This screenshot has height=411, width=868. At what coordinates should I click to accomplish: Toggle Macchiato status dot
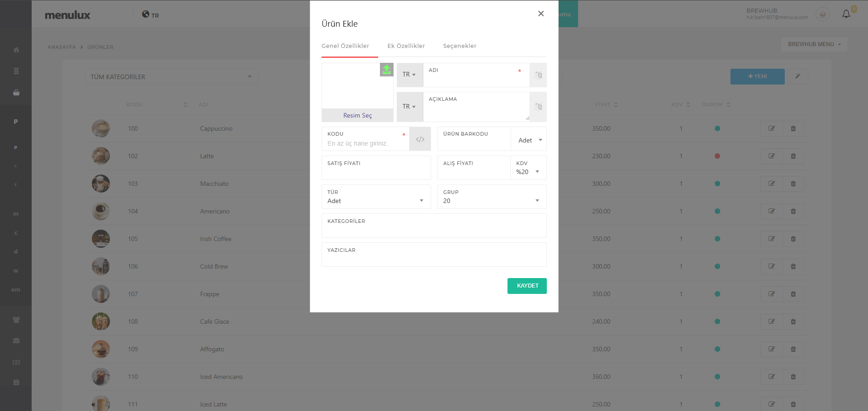717,184
